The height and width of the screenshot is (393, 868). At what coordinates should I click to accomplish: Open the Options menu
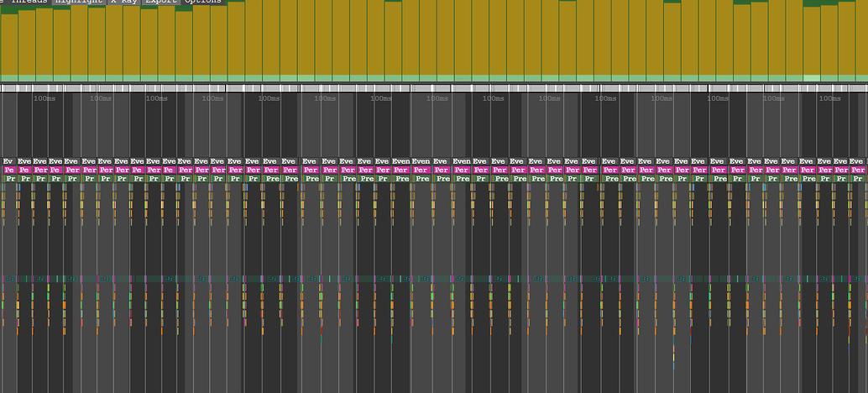tap(203, 2)
